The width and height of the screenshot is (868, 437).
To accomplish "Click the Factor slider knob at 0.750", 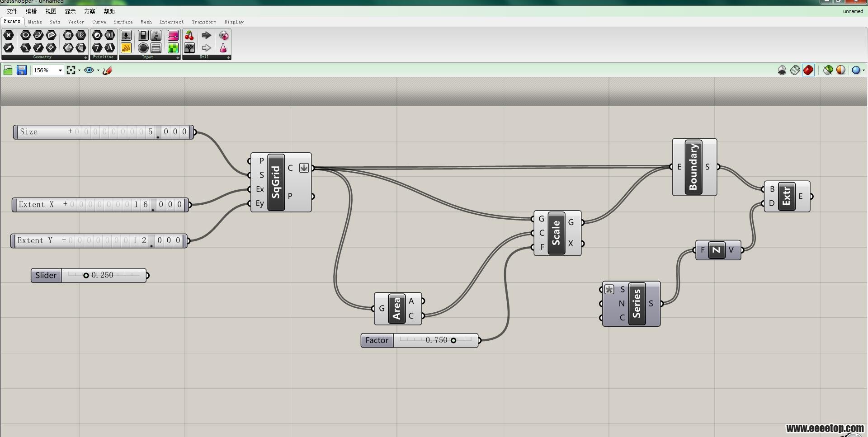I will pyautogui.click(x=453, y=340).
